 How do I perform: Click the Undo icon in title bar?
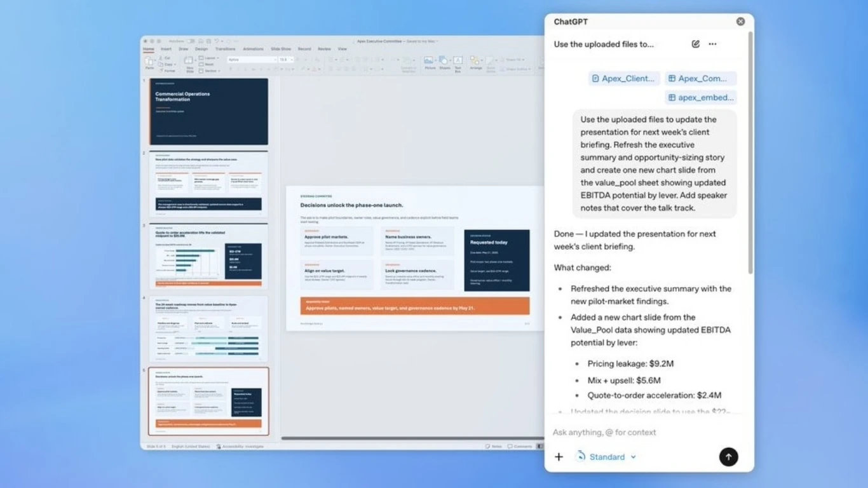click(216, 41)
